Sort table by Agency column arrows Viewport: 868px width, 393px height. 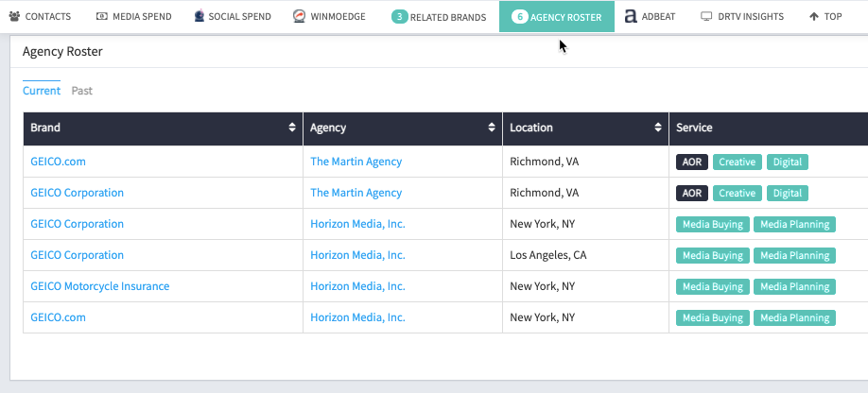tap(492, 128)
